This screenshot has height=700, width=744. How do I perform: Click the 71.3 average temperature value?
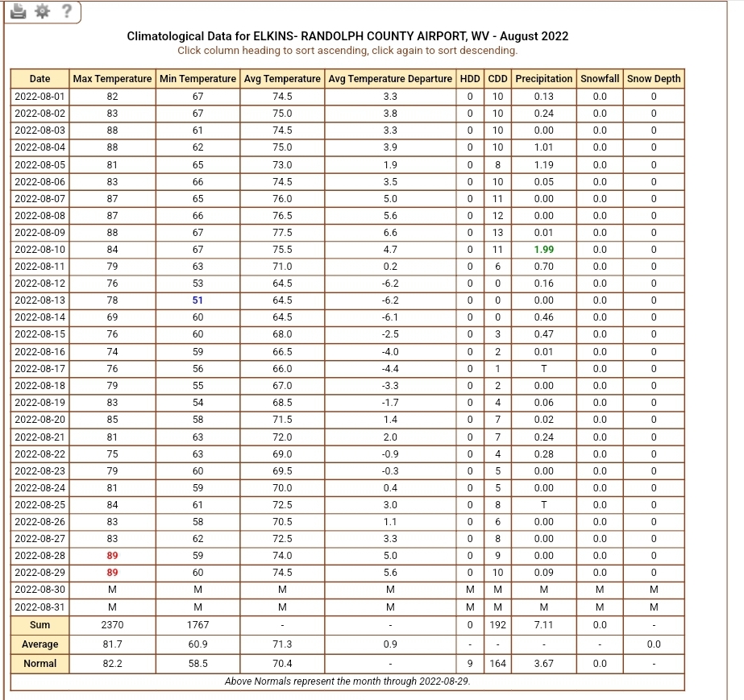point(282,644)
